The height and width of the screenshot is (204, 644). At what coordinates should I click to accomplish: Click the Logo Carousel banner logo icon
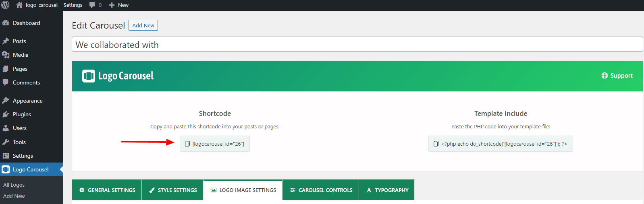(x=89, y=76)
